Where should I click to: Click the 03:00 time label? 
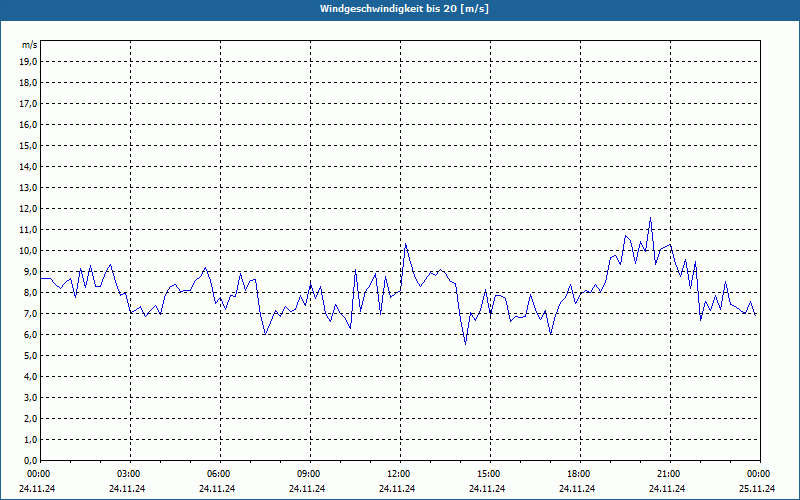coord(129,474)
